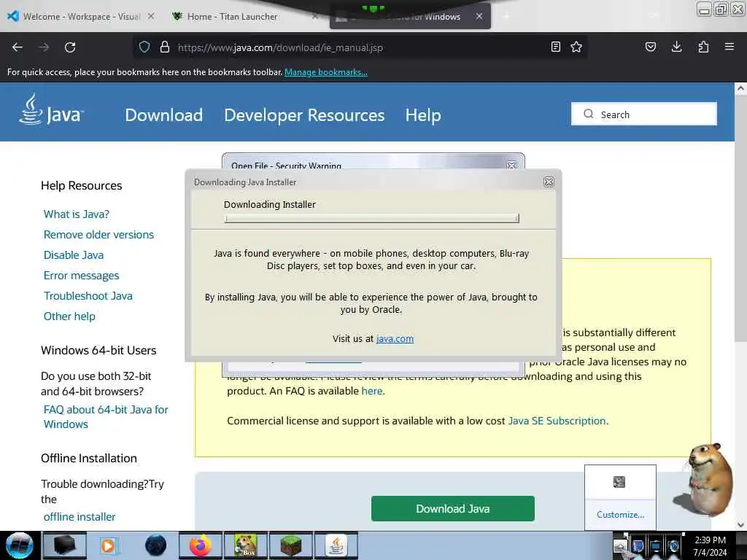Switch to Firefox in the taskbar
747x560 pixels.
pyautogui.click(x=201, y=545)
